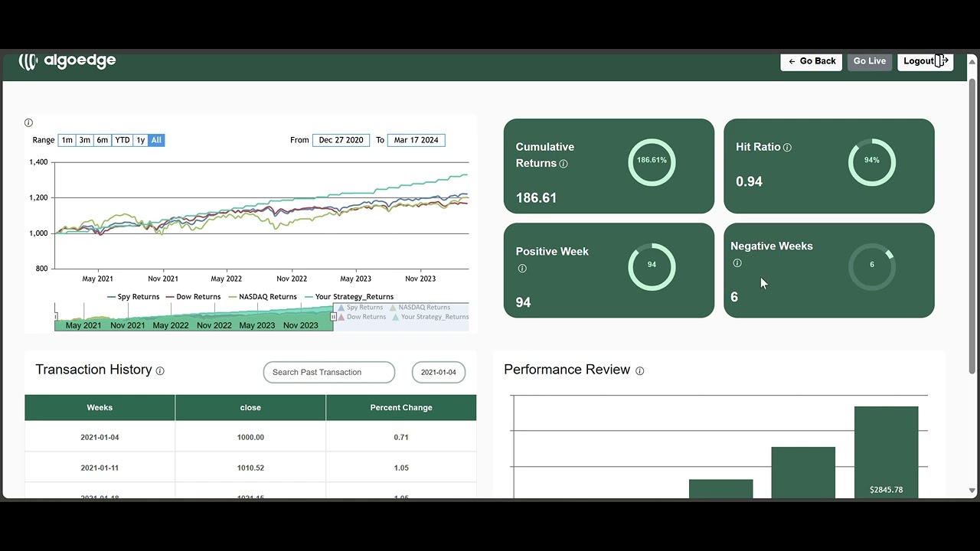The width and height of the screenshot is (980, 551).
Task: Toggle NASDAQ Returns legend series
Action: tap(263, 297)
